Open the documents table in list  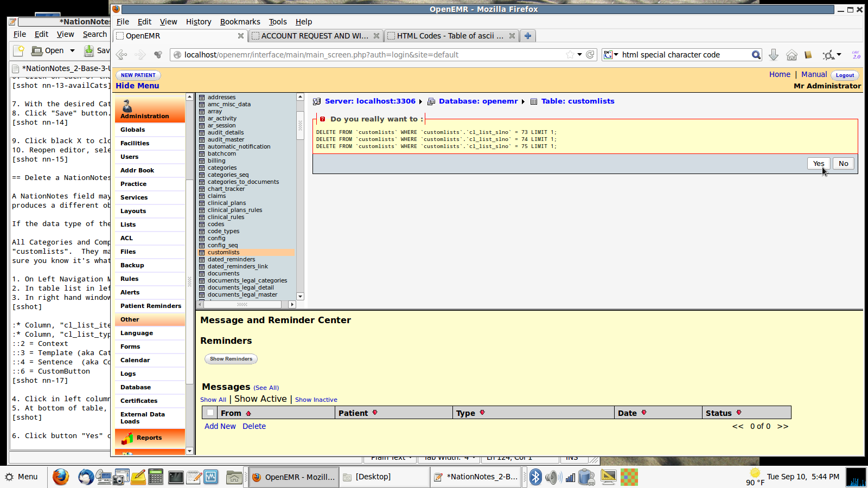coord(224,274)
